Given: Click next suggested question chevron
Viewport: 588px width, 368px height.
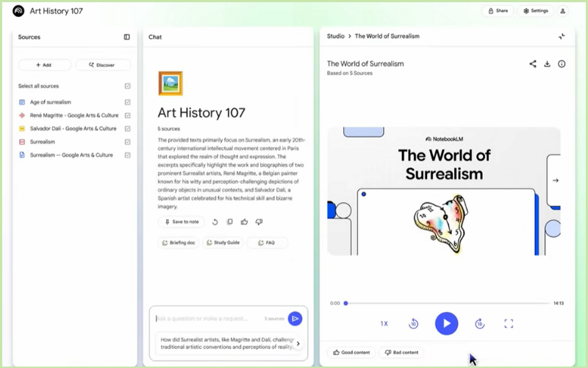Looking at the screenshot, I should click(x=298, y=343).
